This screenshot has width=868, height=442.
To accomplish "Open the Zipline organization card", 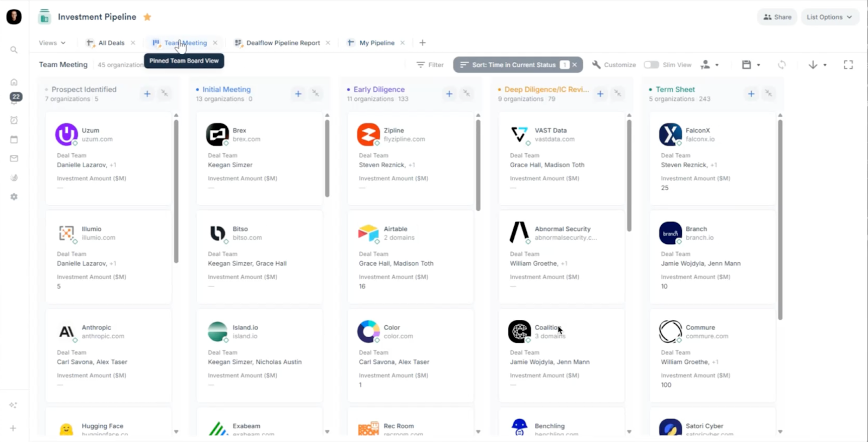I will click(411, 159).
